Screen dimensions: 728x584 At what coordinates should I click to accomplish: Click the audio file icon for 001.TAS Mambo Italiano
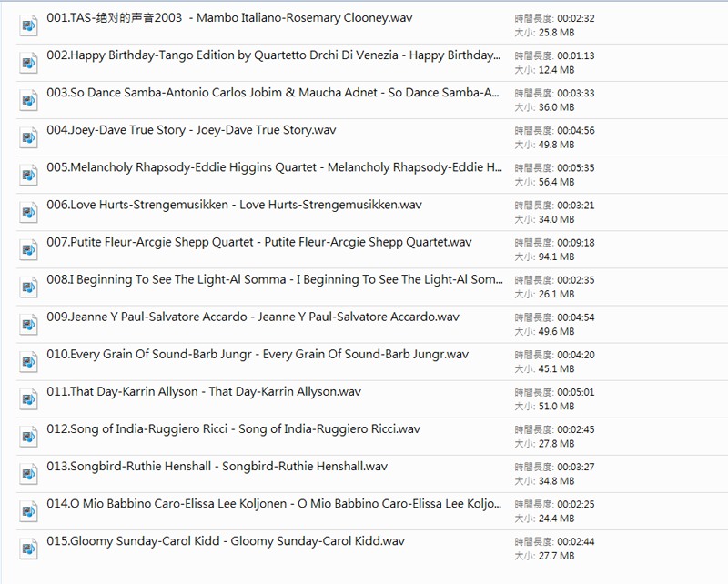tap(28, 25)
